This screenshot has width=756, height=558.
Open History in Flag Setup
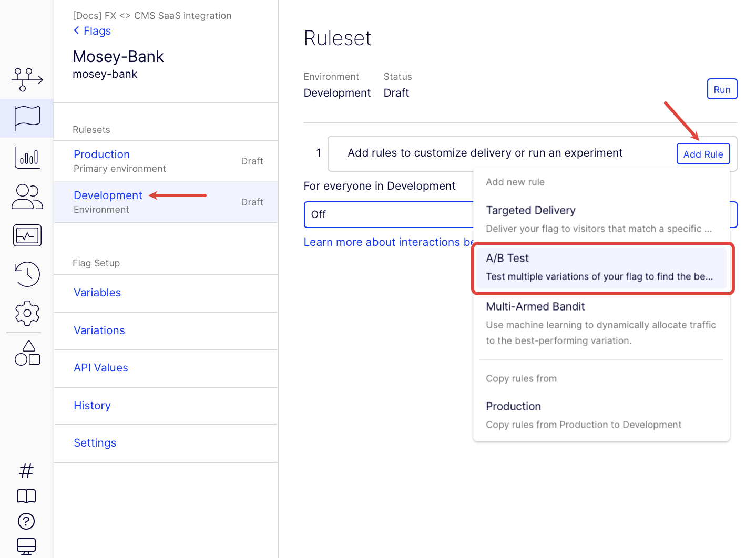tap(166, 406)
